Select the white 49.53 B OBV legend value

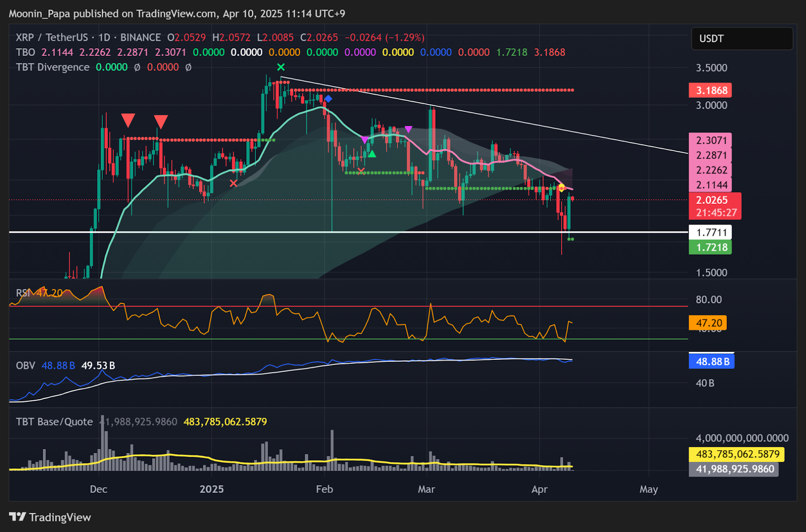tap(98, 365)
